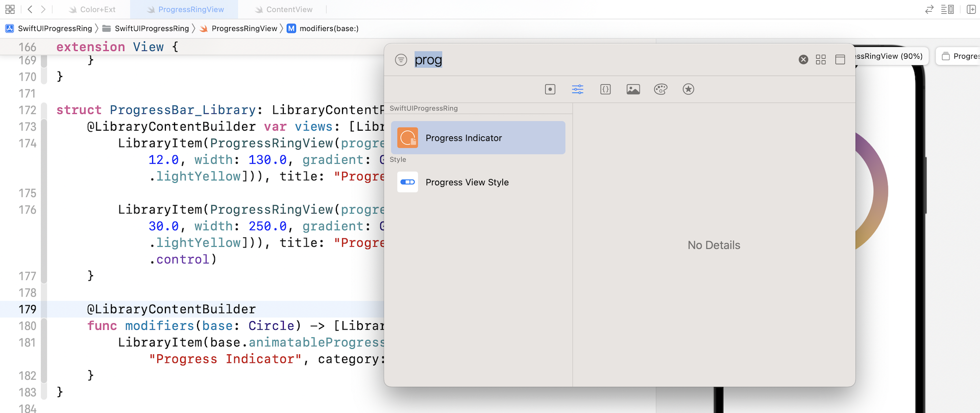This screenshot has width=980, height=413.
Task: Click ".control)" code text
Action: pos(183,259)
